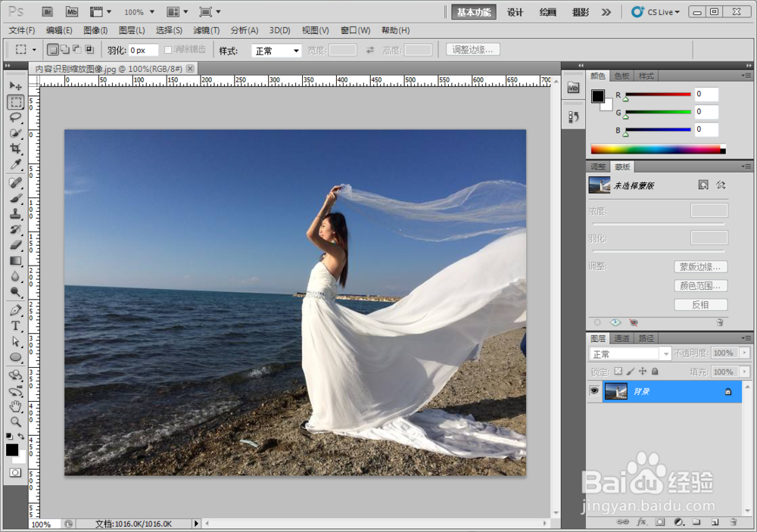Viewport: 757px width, 532px height.
Task: Select the Gradient tool
Action: pos(15,260)
